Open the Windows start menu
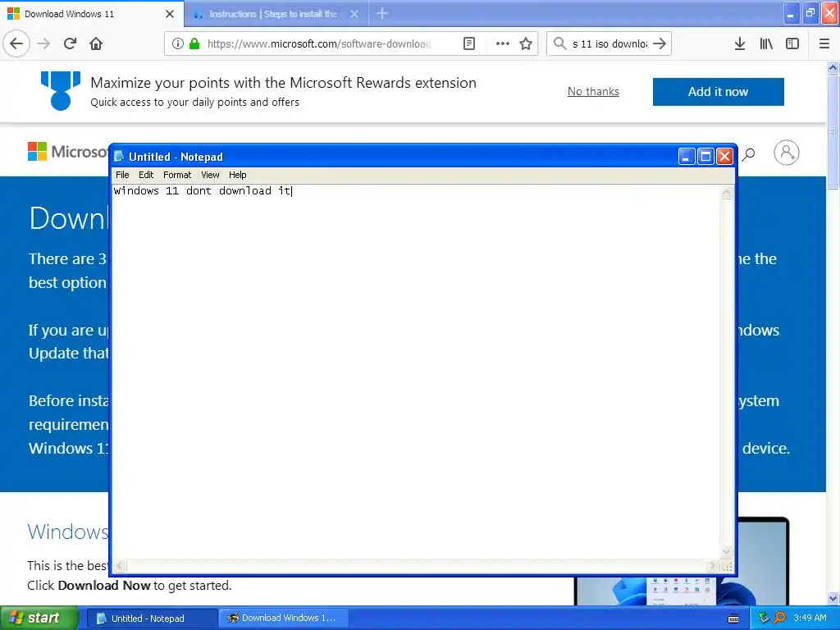 click(39, 619)
